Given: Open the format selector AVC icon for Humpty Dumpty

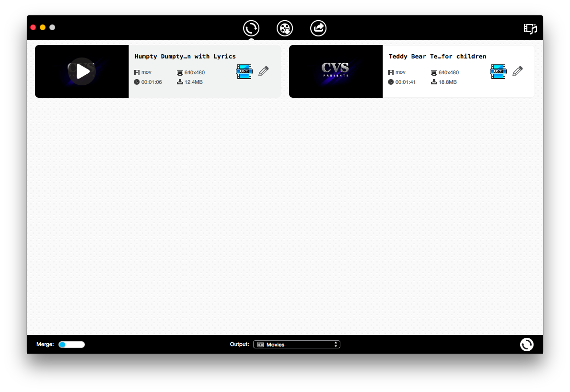Looking at the screenshot, I should (244, 71).
